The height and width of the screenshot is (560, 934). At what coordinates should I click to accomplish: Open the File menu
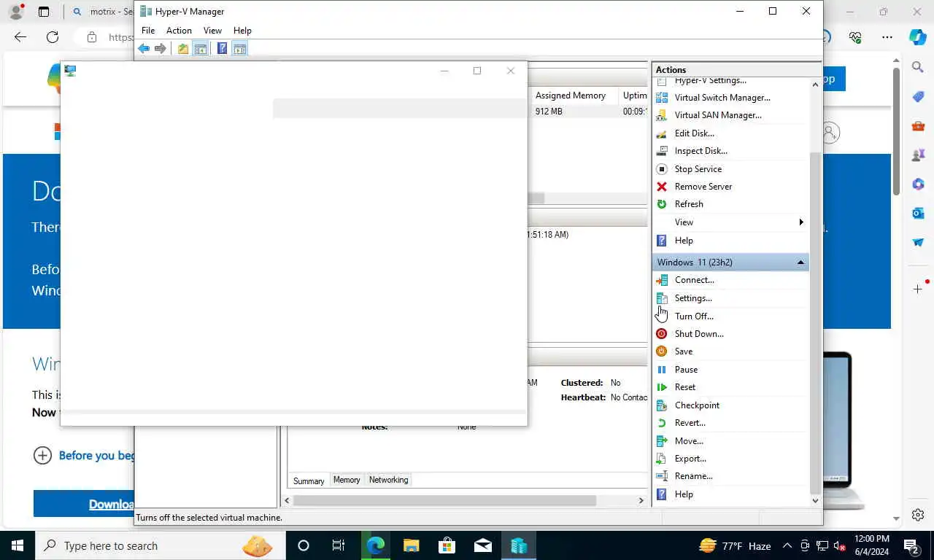(148, 31)
